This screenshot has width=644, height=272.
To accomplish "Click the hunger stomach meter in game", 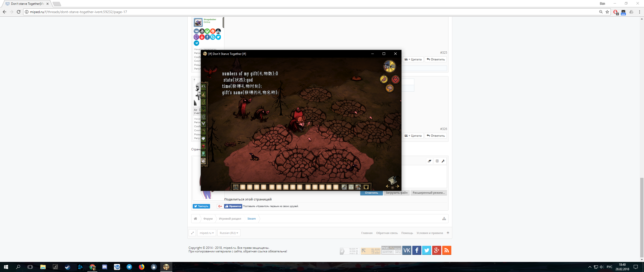I will coord(384,79).
